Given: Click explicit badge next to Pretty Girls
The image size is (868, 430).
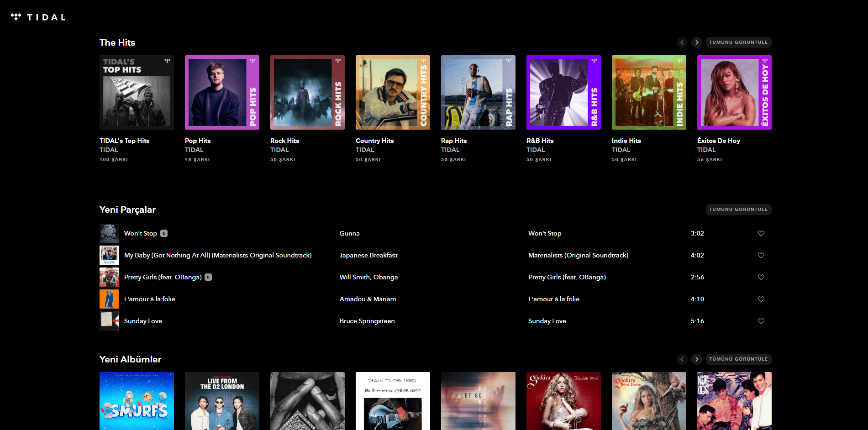Looking at the screenshot, I should [x=208, y=277].
